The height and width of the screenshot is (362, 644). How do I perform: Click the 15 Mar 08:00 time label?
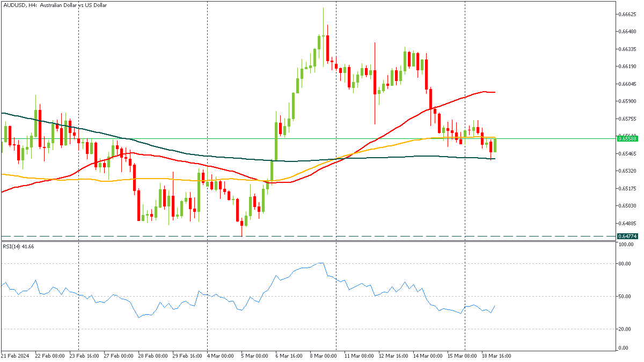point(462,356)
